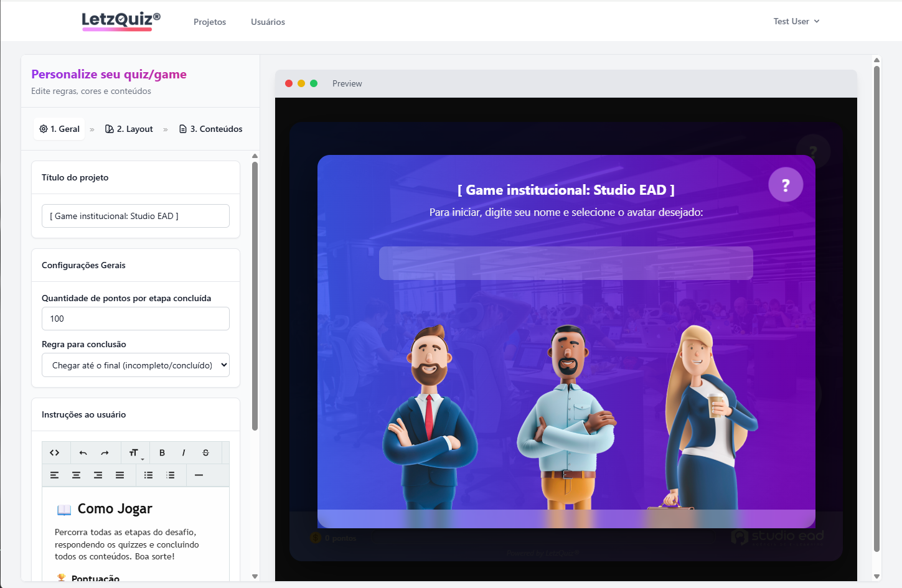
Task: Center align the instructions text
Action: [x=77, y=475]
